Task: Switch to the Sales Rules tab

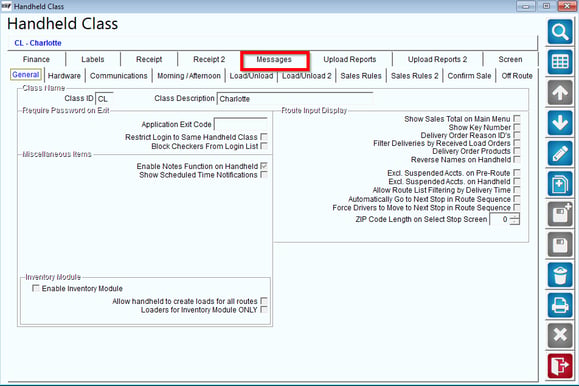Action: pyautogui.click(x=361, y=76)
